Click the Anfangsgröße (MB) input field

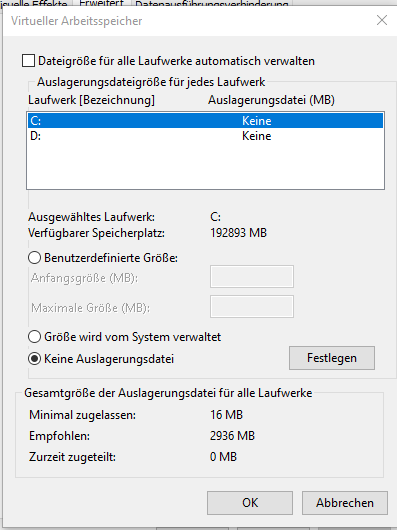pos(252,276)
